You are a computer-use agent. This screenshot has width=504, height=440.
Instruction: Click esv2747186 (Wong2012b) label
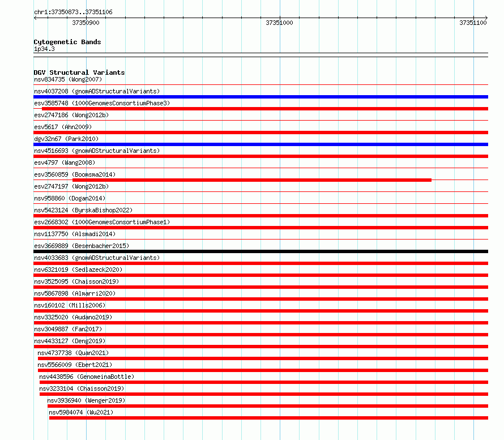tap(71, 115)
